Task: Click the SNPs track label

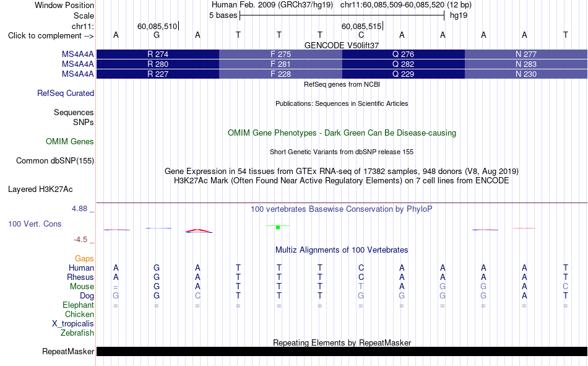Action: click(x=84, y=123)
